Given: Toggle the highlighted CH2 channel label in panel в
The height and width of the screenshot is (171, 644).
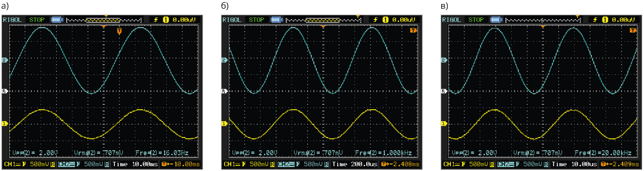Looking at the screenshot, I should pyautogui.click(x=505, y=164).
